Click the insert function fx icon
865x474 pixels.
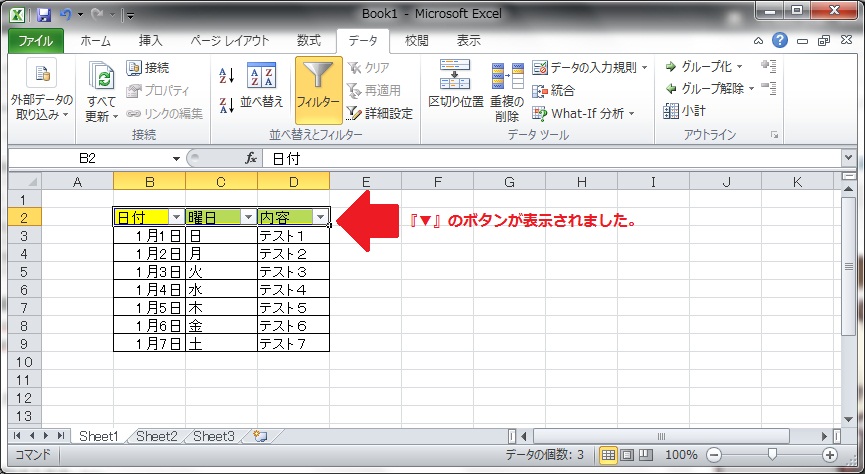251,159
